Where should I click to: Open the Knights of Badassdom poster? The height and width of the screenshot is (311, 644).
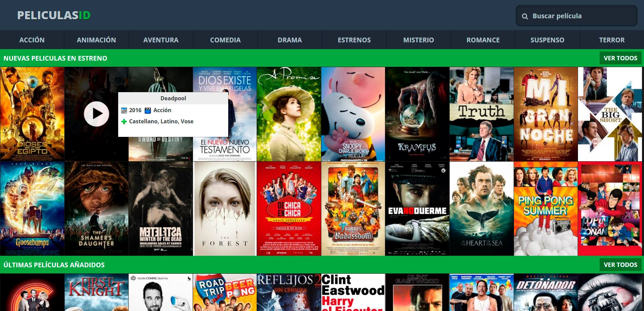point(353,209)
